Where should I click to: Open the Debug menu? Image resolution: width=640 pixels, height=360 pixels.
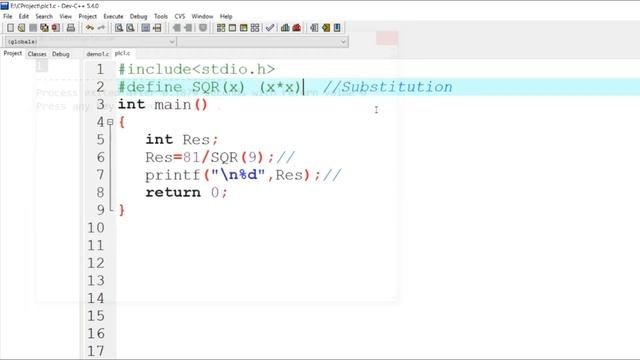(138, 16)
